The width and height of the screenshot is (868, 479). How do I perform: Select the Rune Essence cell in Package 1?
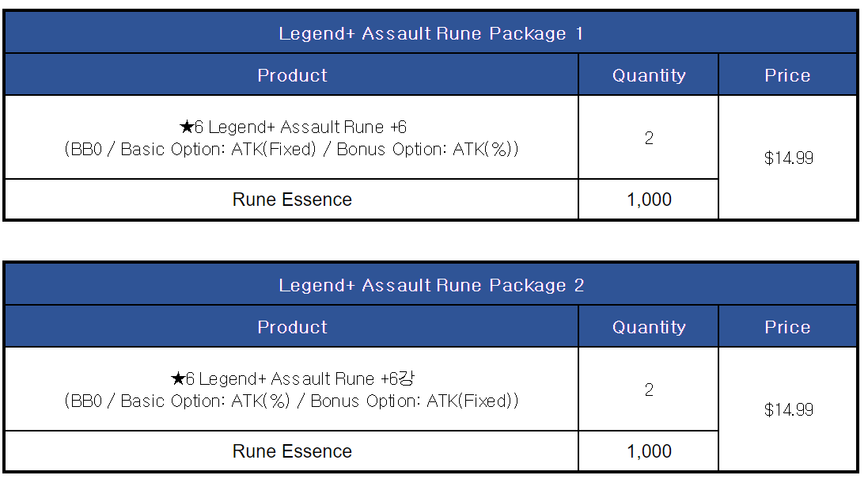292,200
